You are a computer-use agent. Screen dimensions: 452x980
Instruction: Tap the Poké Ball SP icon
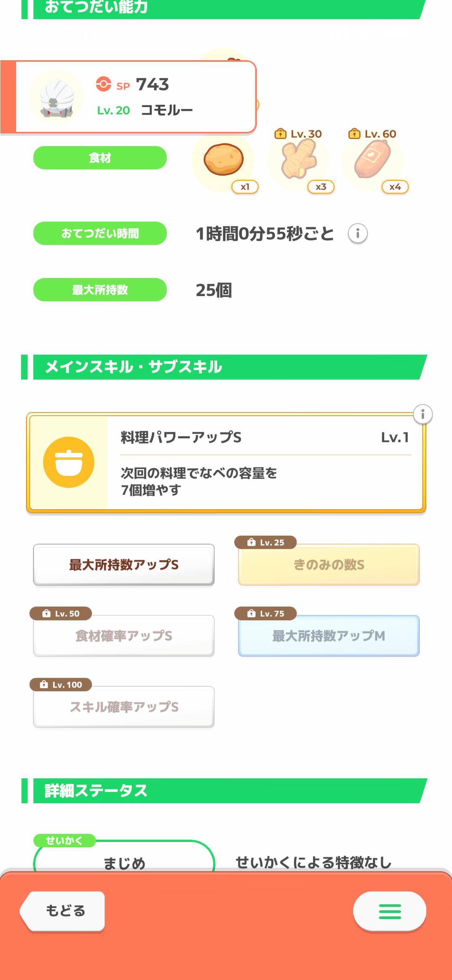tap(103, 84)
